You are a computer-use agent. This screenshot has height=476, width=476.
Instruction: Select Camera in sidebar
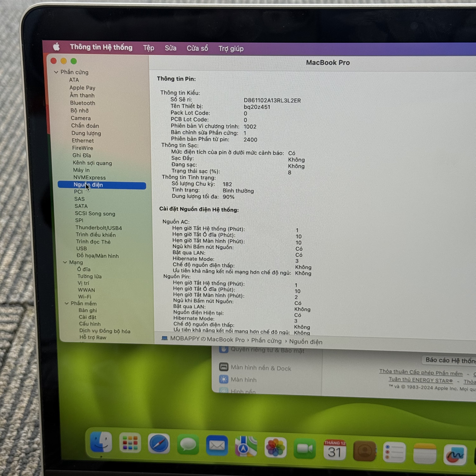(81, 118)
